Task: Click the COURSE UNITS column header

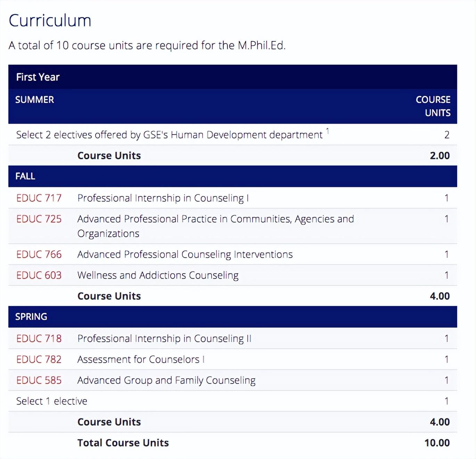Action: pyautogui.click(x=433, y=106)
